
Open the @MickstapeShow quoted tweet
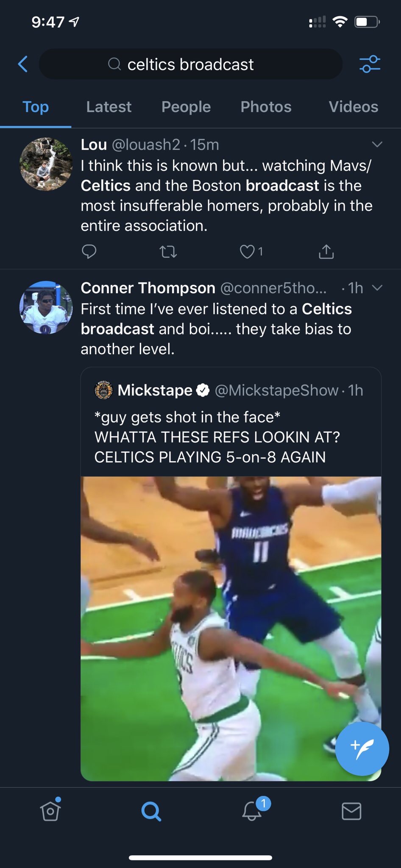pyautogui.click(x=231, y=437)
